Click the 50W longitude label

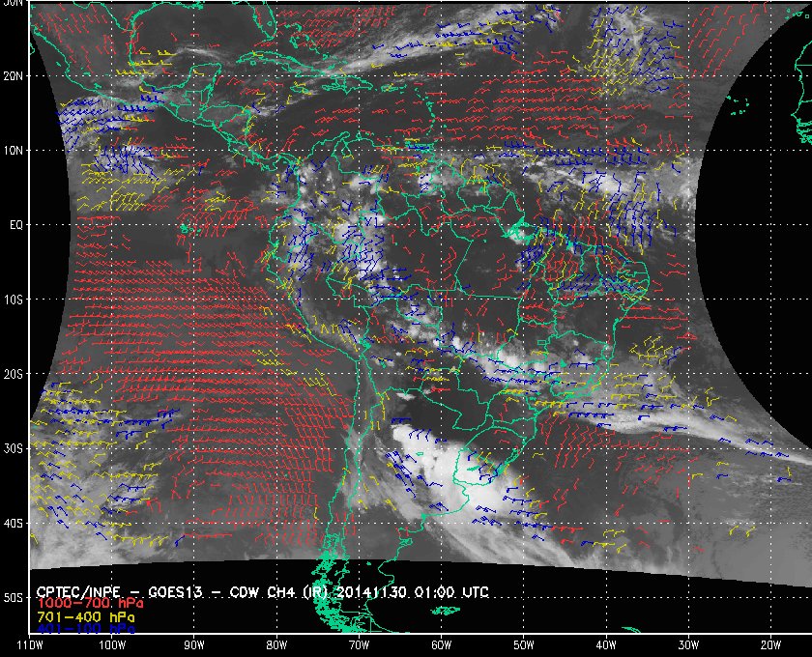coord(524,645)
